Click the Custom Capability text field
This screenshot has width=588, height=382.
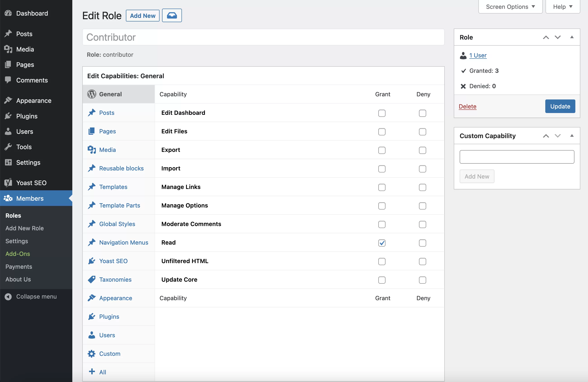[x=517, y=157]
